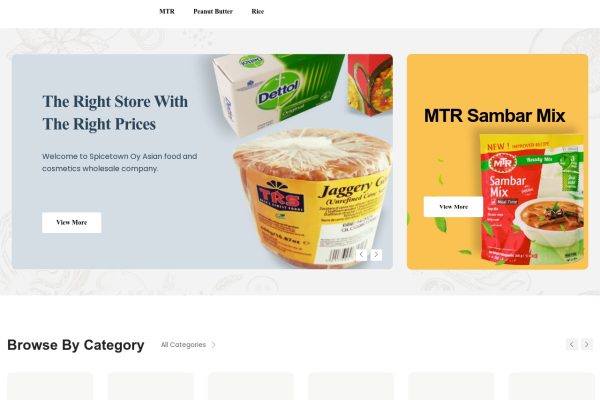
Task: Click the MTR Sambar Mix packet image
Action: tap(532, 199)
